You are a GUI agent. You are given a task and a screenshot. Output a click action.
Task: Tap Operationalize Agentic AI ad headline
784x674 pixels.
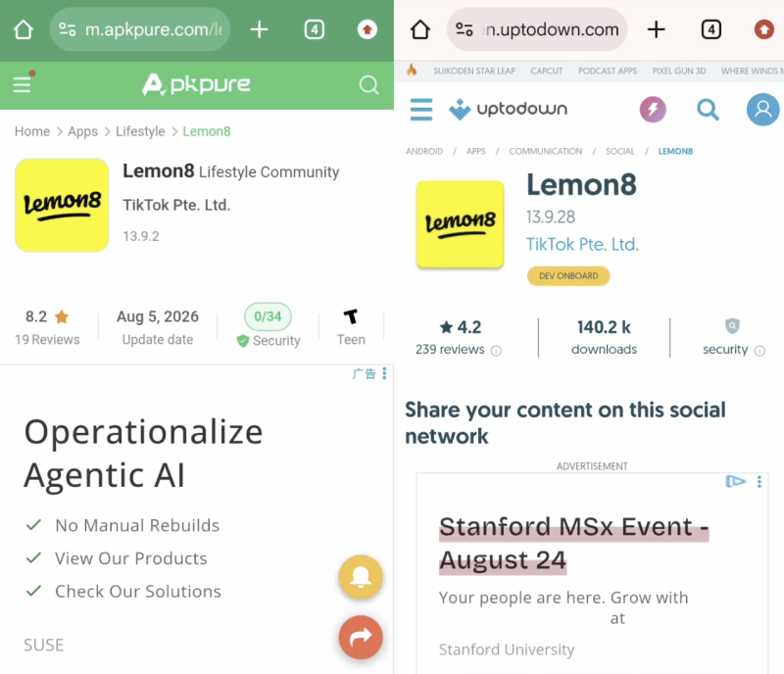[x=143, y=453]
